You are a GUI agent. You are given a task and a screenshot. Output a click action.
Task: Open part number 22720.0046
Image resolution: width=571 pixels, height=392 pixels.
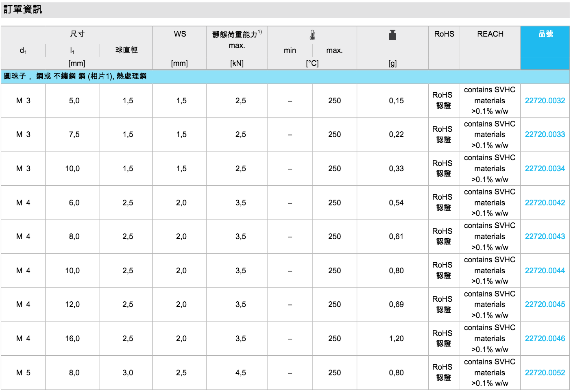(x=545, y=339)
